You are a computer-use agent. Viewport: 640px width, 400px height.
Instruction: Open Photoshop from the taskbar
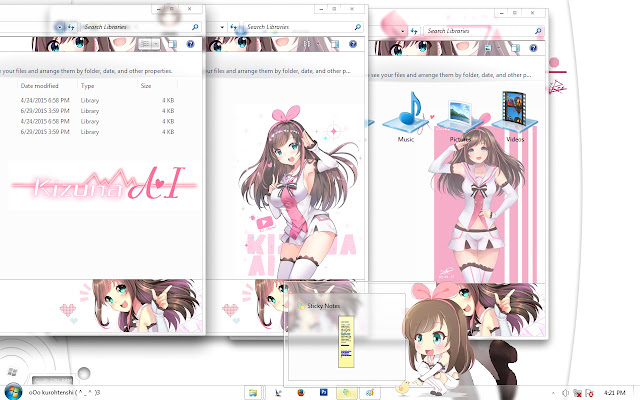click(324, 393)
